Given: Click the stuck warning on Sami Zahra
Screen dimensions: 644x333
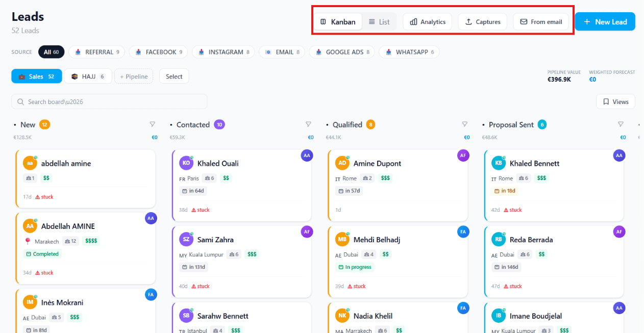Looking at the screenshot, I should pyautogui.click(x=201, y=286).
